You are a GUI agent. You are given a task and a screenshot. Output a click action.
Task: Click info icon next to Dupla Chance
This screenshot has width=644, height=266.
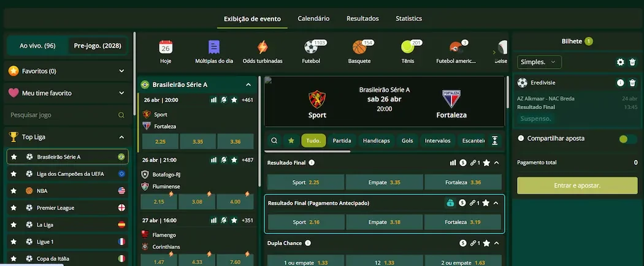tap(308, 243)
